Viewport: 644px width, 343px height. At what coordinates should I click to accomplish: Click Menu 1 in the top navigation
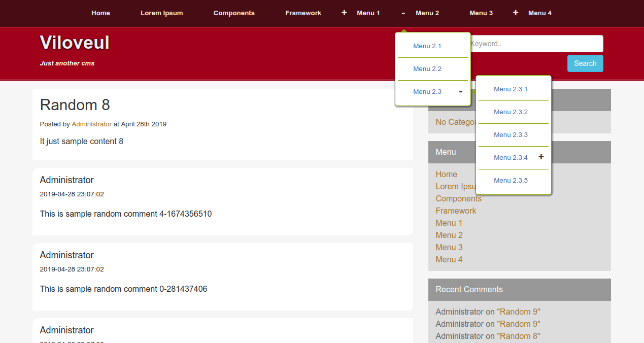point(368,13)
